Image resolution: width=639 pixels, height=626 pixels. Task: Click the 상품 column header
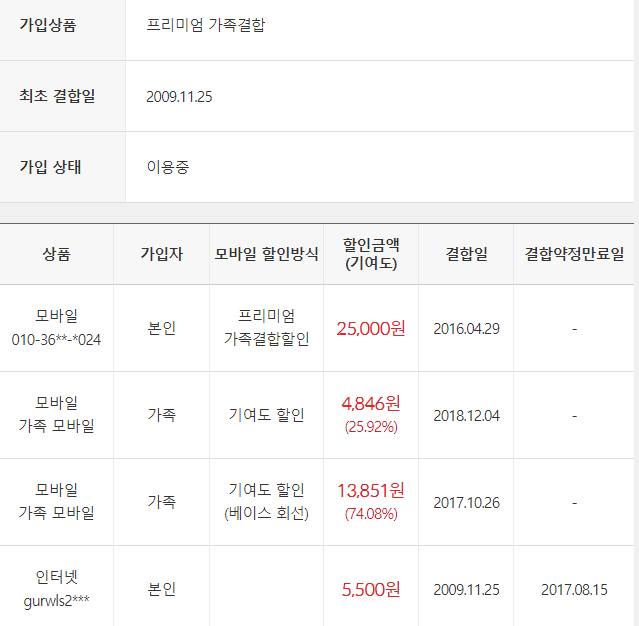click(x=57, y=254)
